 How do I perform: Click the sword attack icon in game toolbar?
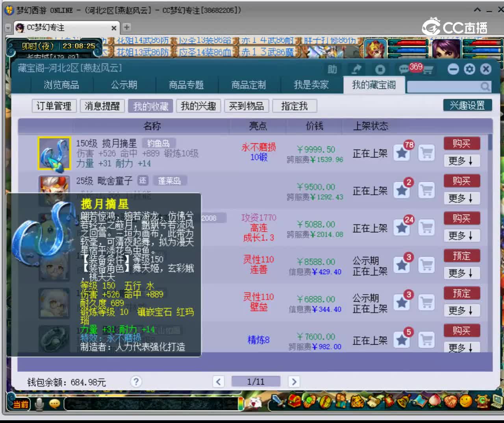[278, 402]
